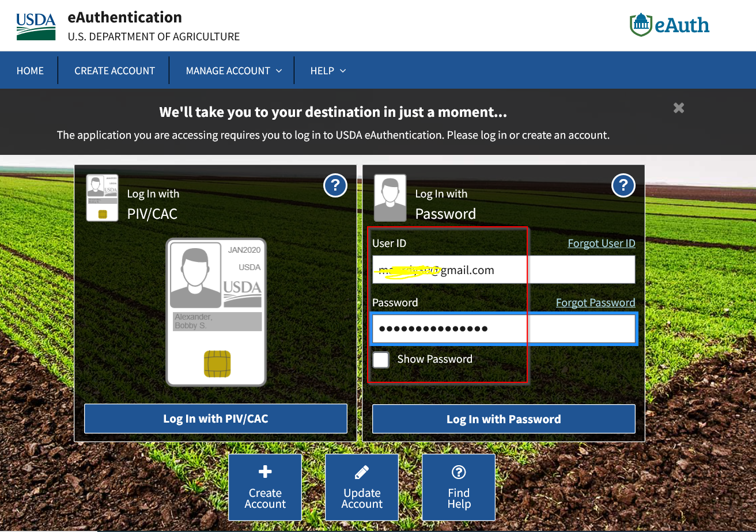The image size is (756, 532).
Task: Click the eAuth shield logo
Action: (x=669, y=25)
